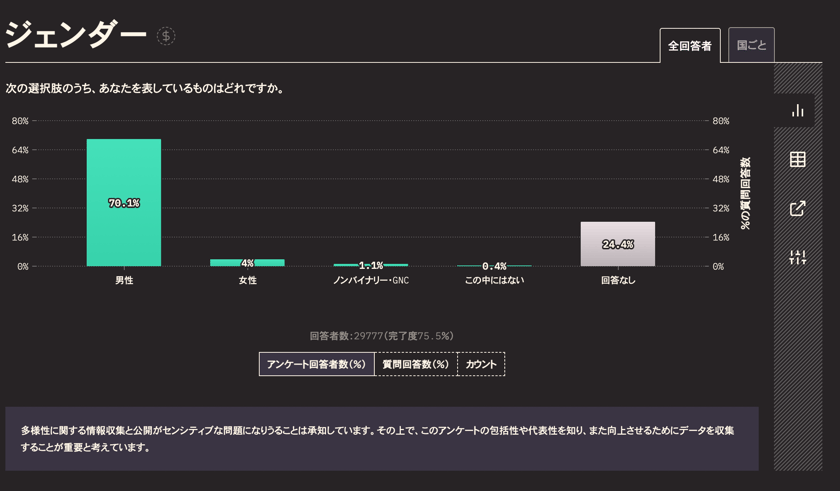Click the 男性 70.1% bar

[124, 202]
